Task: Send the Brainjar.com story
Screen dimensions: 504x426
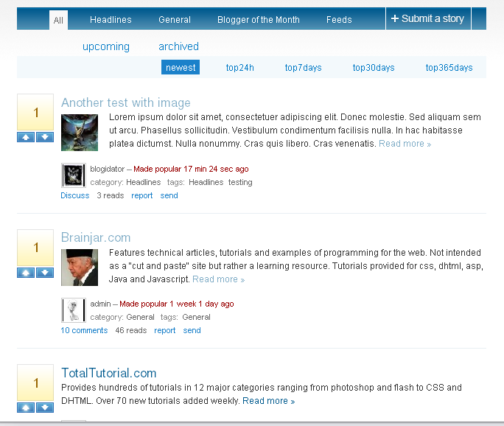Action: point(192,330)
